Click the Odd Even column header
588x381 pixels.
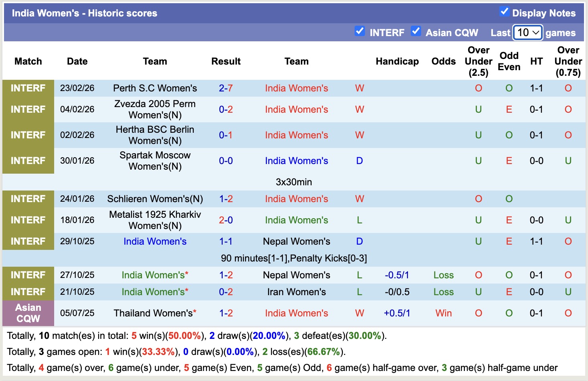(509, 61)
